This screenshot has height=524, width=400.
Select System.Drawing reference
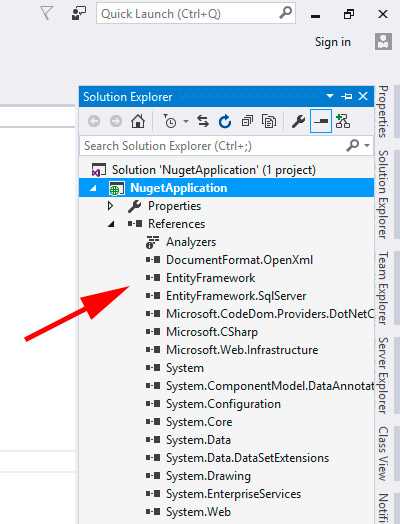[x=208, y=477]
